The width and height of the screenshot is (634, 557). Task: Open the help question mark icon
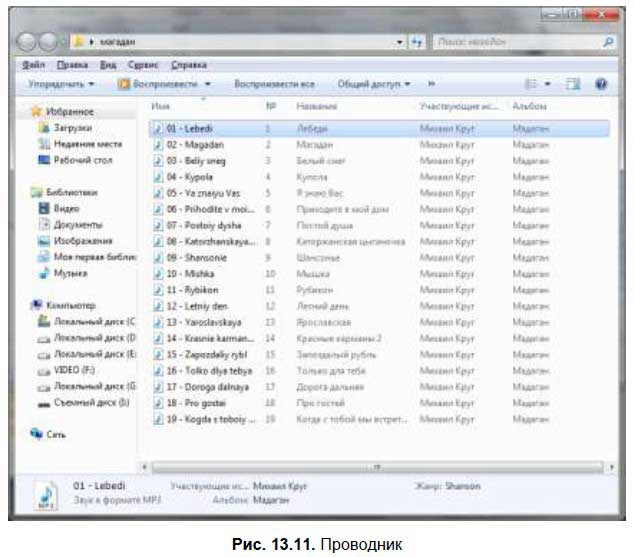[601, 84]
